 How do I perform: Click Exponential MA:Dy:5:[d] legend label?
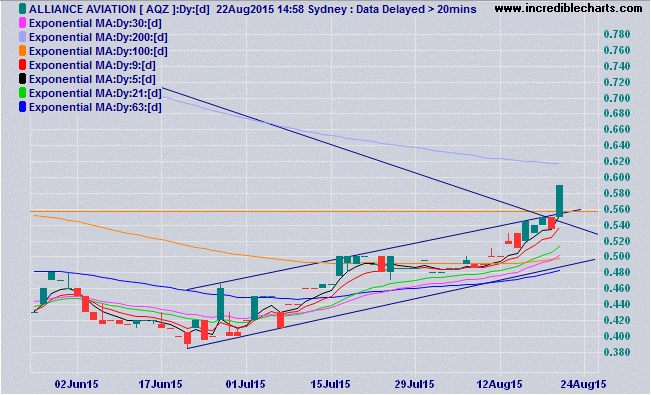pyautogui.click(x=92, y=79)
